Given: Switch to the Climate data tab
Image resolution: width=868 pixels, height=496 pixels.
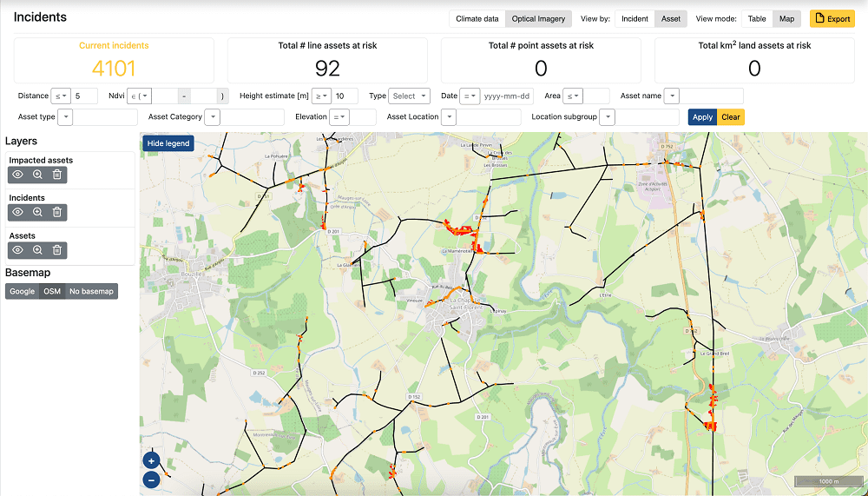Looking at the screenshot, I should (477, 19).
